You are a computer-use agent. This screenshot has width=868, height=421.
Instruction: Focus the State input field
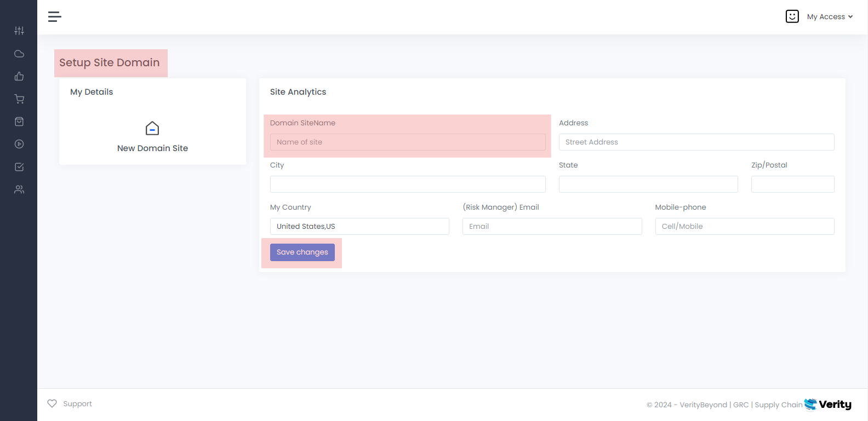648,184
